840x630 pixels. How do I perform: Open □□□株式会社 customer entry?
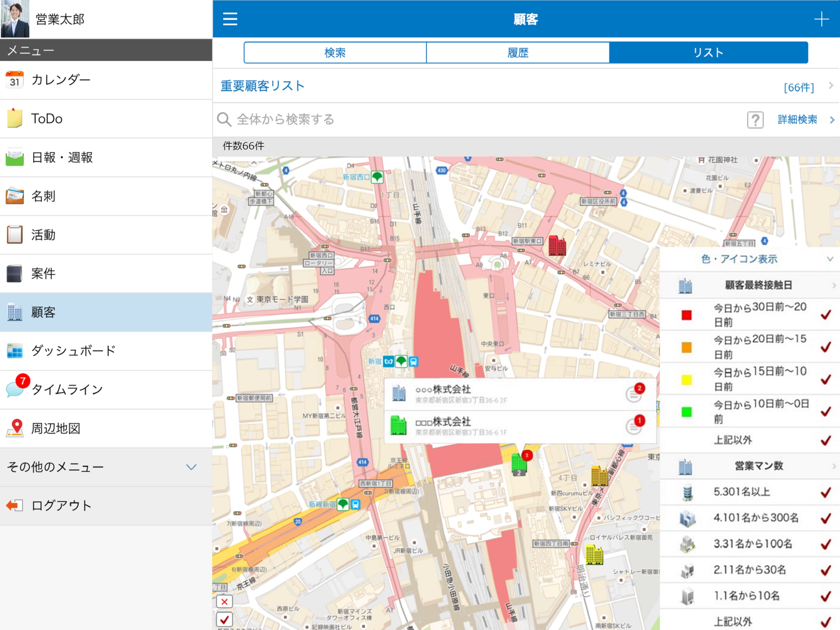coord(520,427)
